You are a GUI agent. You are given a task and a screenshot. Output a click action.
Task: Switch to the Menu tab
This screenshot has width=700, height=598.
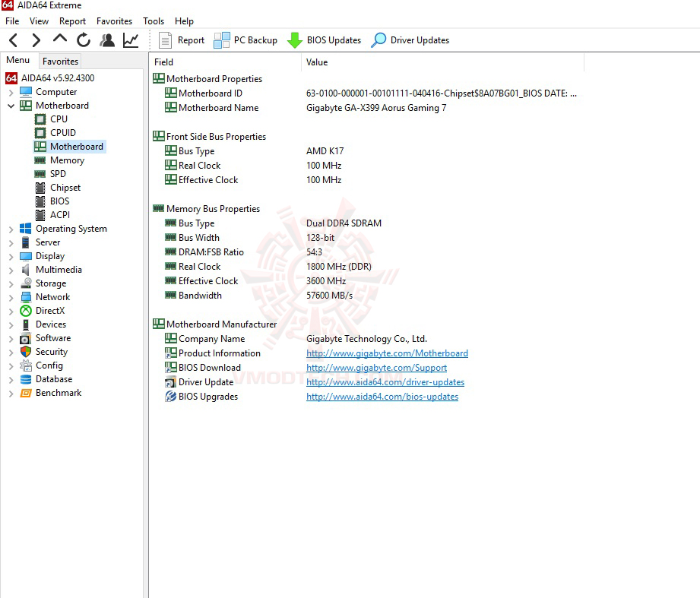point(17,60)
